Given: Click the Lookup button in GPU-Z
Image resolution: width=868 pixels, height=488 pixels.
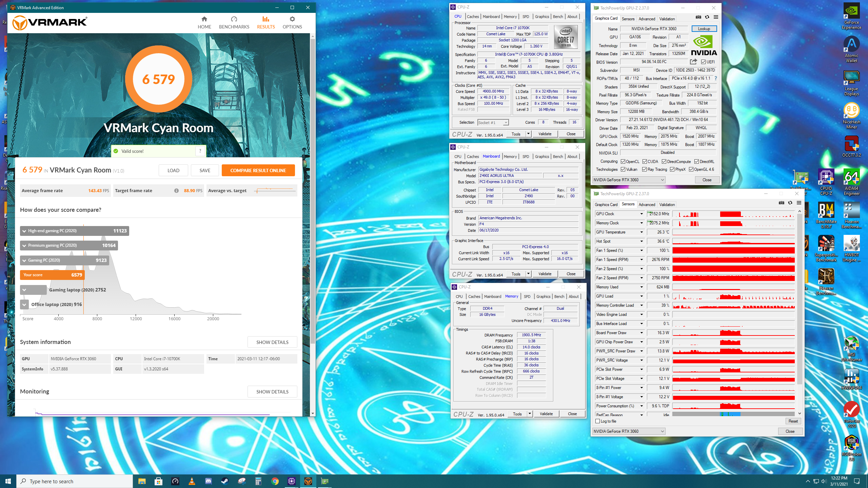Looking at the screenshot, I should click(704, 29).
